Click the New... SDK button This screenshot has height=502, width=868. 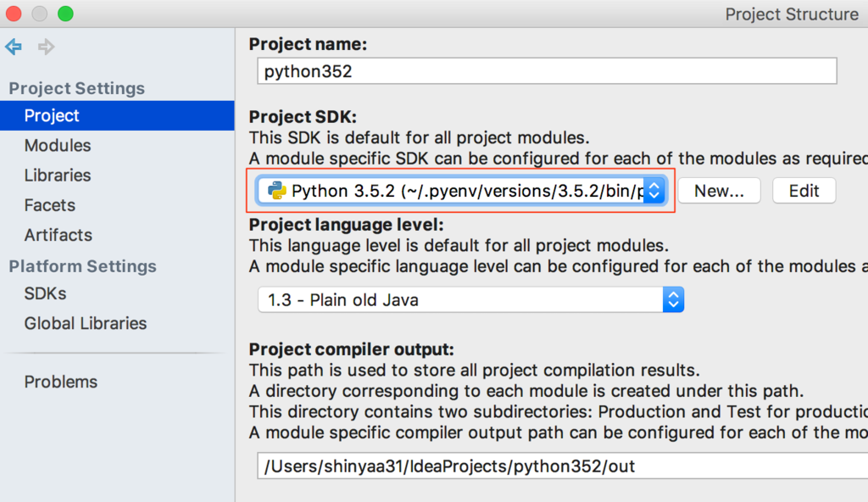[x=719, y=191]
